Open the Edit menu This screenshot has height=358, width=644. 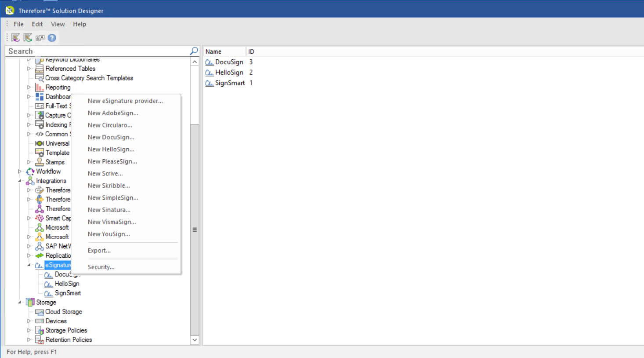pos(37,24)
